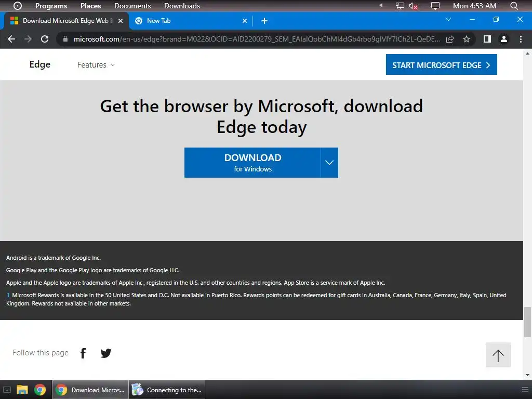Open the Documents menu

pos(132,6)
